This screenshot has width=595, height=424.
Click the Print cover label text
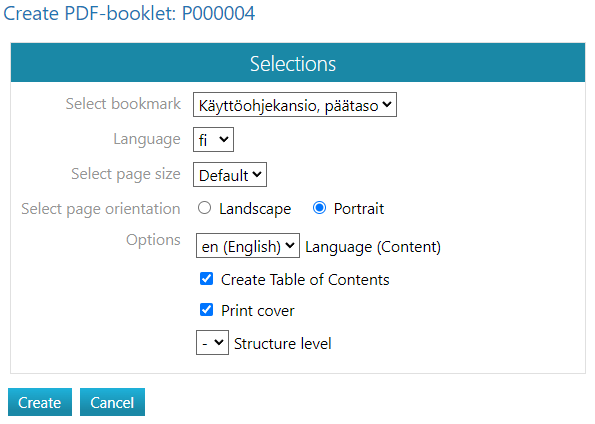258,311
